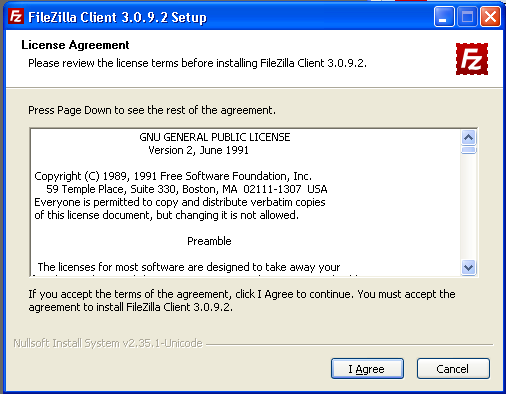Click the license scrollbar up arrow
This screenshot has width=506, height=394.
(x=469, y=137)
